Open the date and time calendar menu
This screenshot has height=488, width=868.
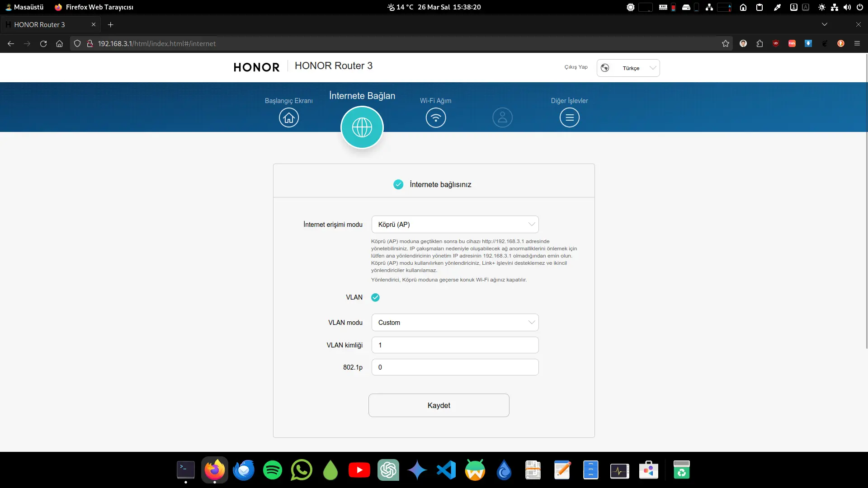(x=449, y=7)
